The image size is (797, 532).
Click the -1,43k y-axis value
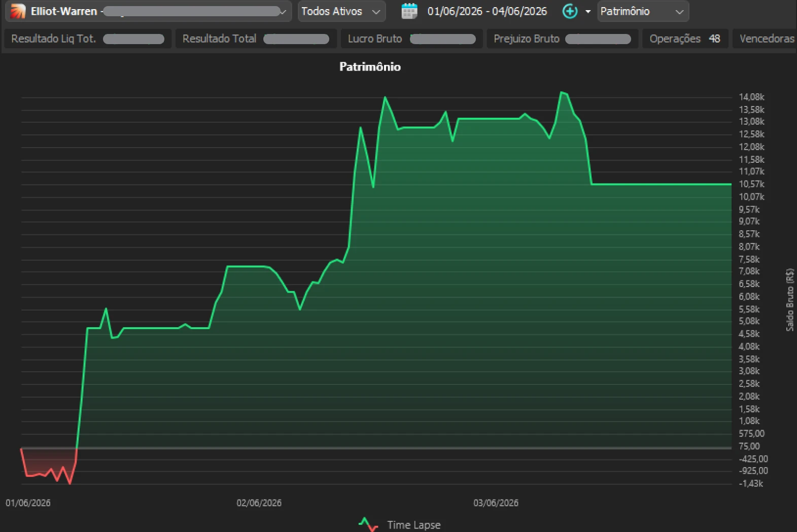751,483
